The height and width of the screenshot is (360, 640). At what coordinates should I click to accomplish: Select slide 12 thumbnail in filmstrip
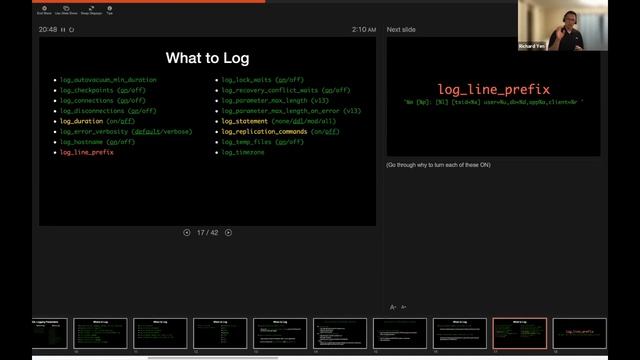pos(220,333)
